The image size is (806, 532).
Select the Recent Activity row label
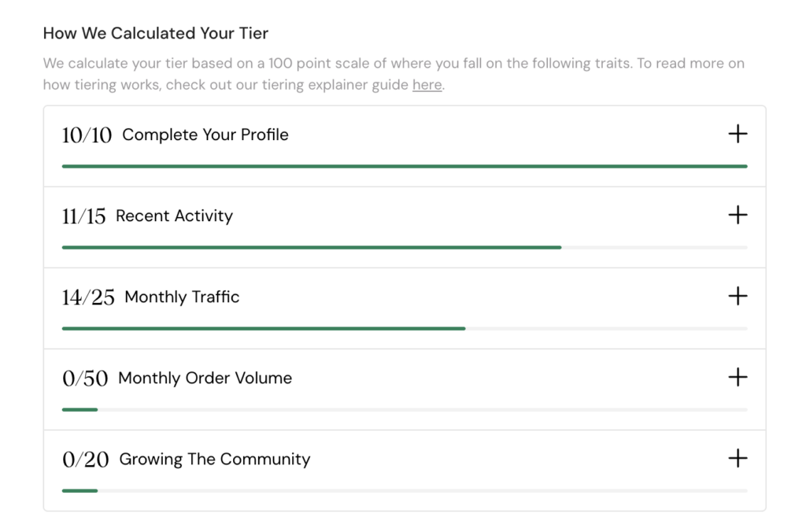tap(175, 216)
